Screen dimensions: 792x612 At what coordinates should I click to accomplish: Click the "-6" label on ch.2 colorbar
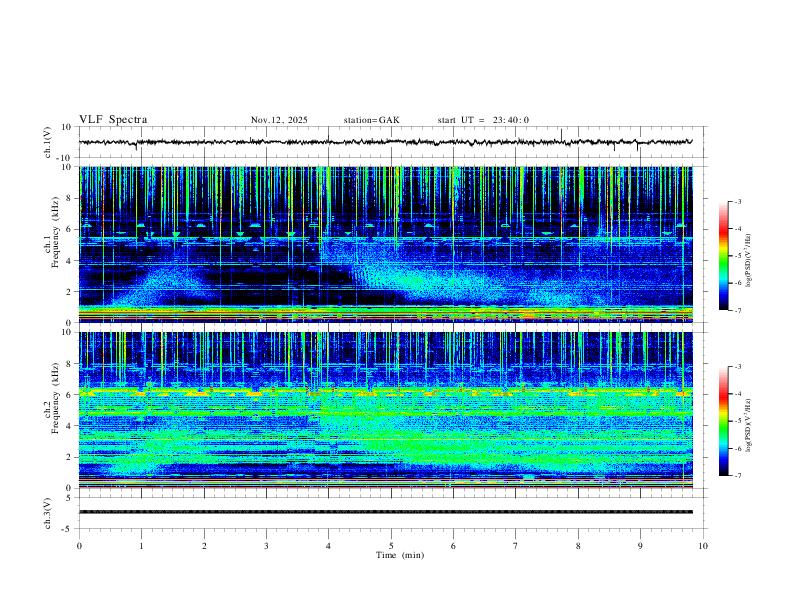tap(737, 448)
